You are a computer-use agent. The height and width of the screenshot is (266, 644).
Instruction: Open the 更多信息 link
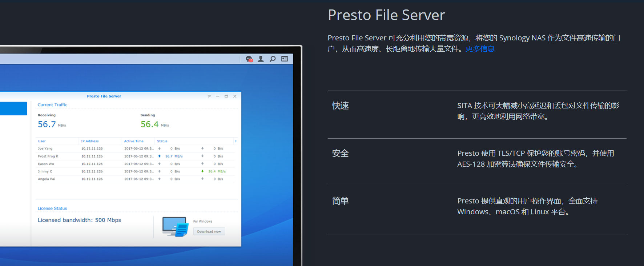pos(480,49)
